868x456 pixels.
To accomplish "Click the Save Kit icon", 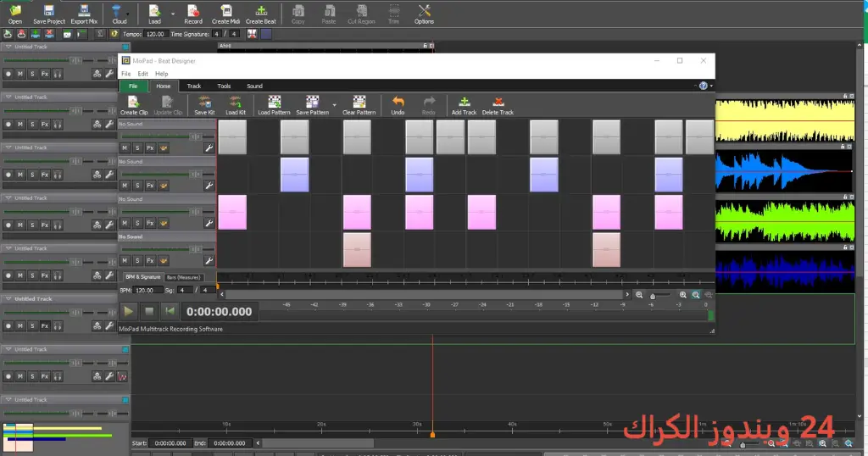I will [x=204, y=105].
